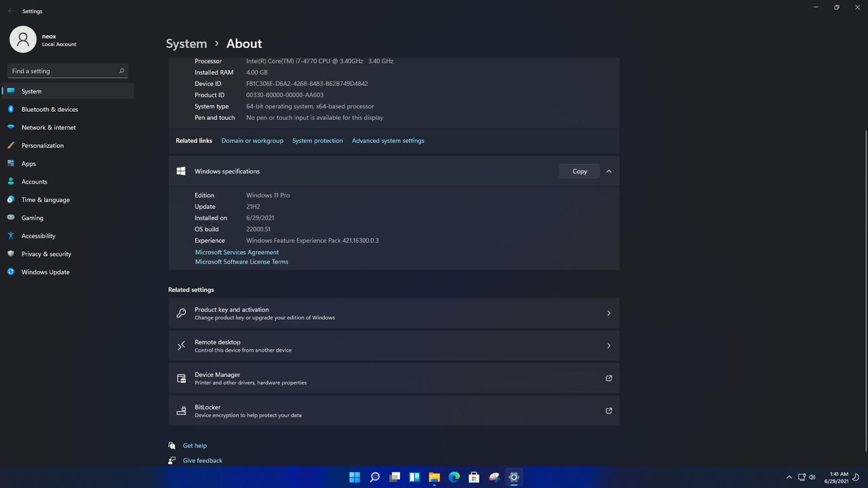Click the Get help link
Viewport: 868px width, 488px height.
pos(195,446)
